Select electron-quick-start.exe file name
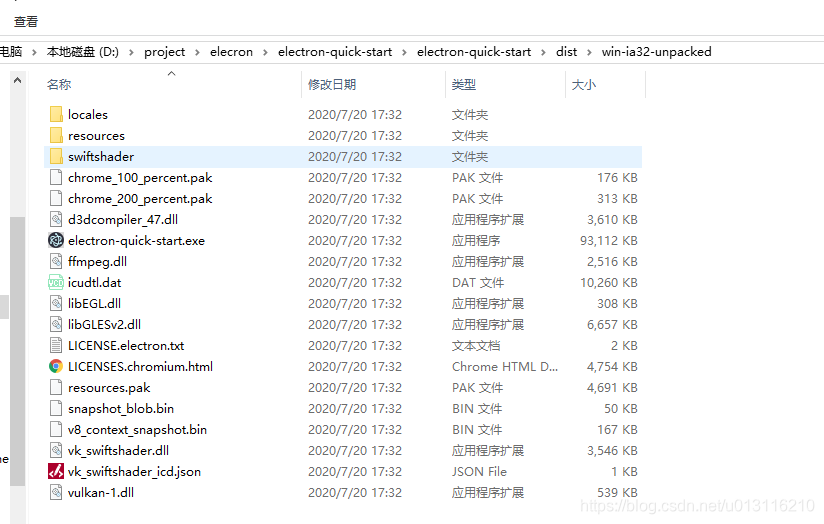Image resolution: width=824 pixels, height=524 pixels. pyautogui.click(x=137, y=241)
